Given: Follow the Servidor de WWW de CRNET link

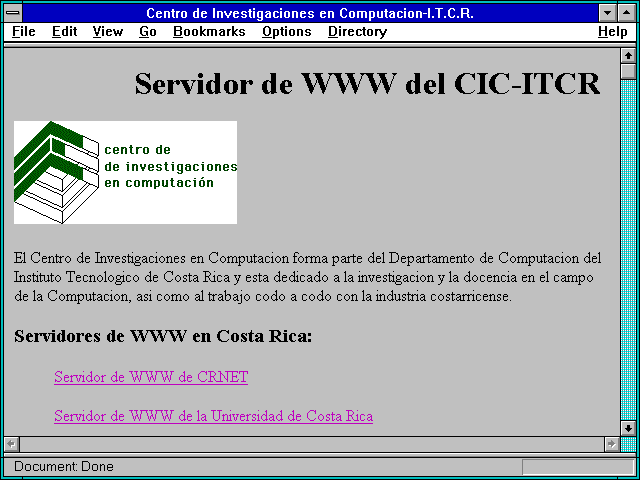Looking at the screenshot, I should tap(151, 377).
